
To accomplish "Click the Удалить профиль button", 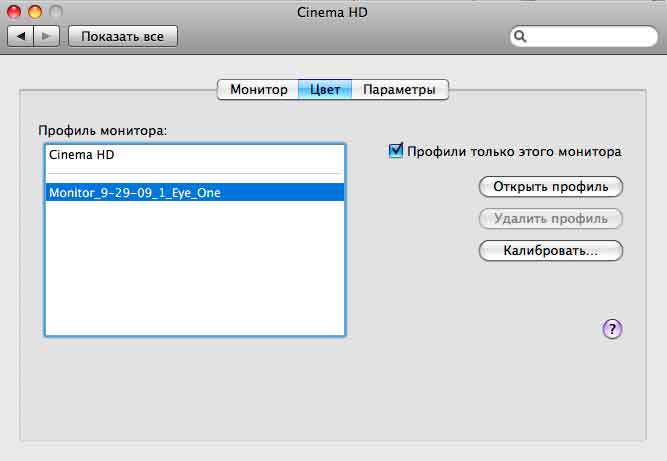I will (551, 219).
